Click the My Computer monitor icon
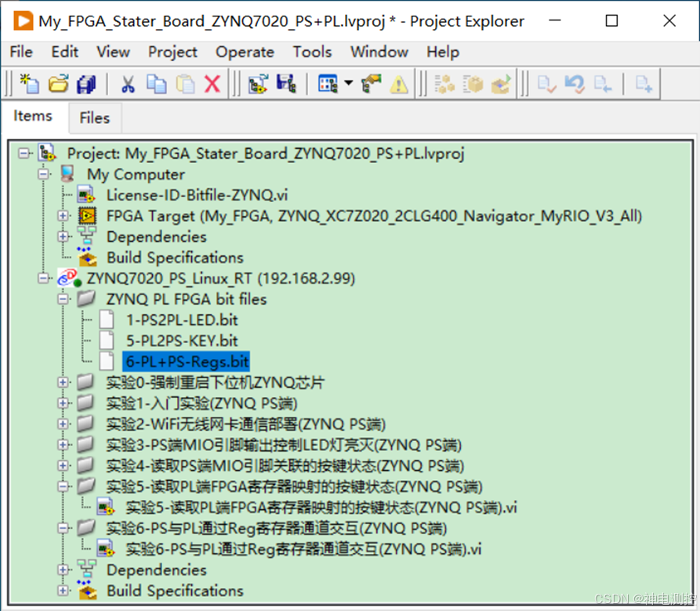 (x=68, y=174)
